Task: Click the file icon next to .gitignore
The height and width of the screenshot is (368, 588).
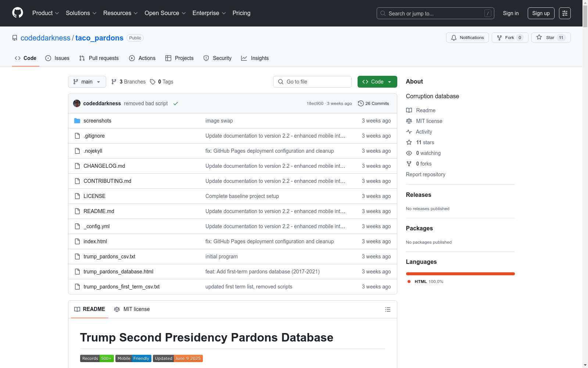Action: point(77,136)
